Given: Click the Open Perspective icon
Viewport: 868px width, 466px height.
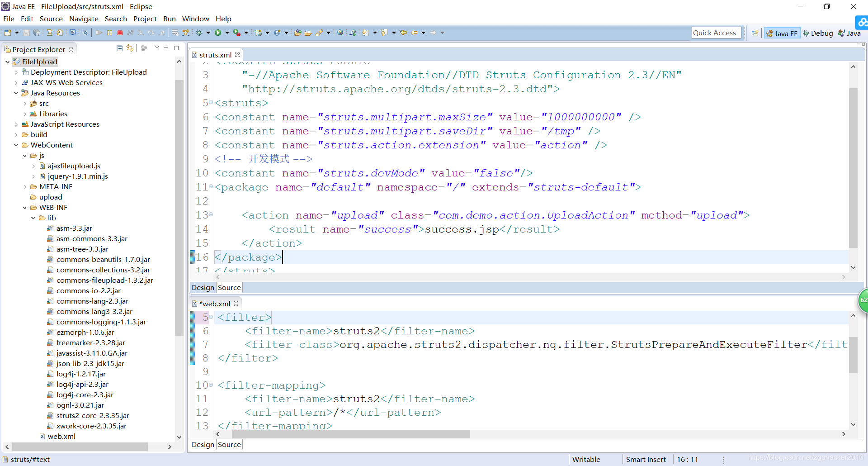Looking at the screenshot, I should point(755,33).
